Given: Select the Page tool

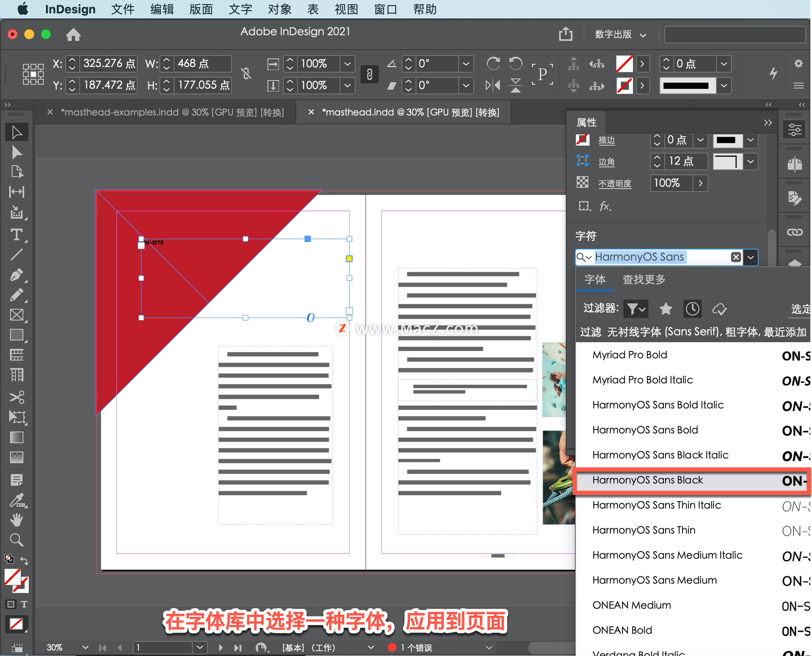Looking at the screenshot, I should 16,172.
